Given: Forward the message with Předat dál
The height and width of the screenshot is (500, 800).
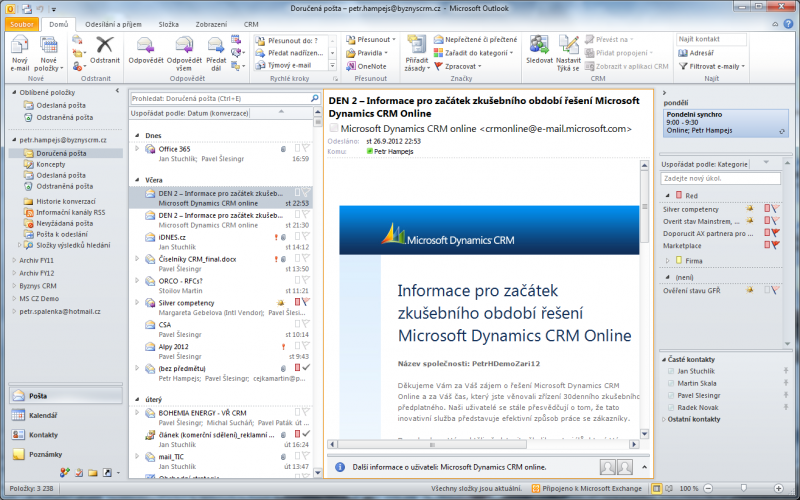Looking at the screenshot, I should pyautogui.click(x=216, y=53).
